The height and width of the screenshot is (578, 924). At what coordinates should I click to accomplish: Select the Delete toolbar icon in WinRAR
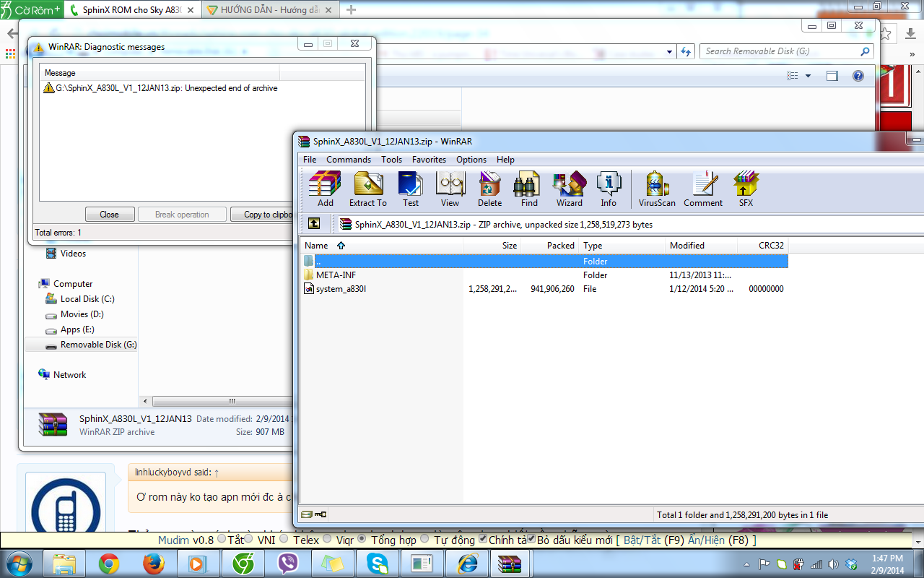pos(489,189)
